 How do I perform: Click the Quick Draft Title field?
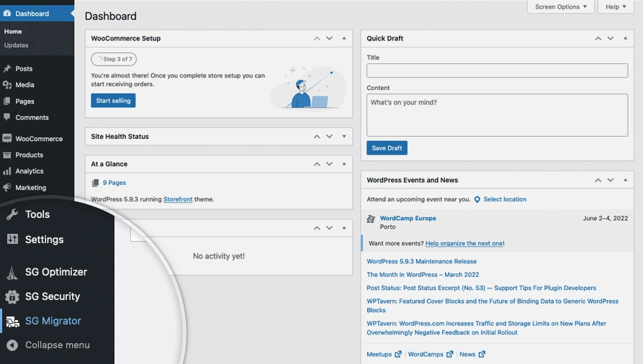coord(497,70)
